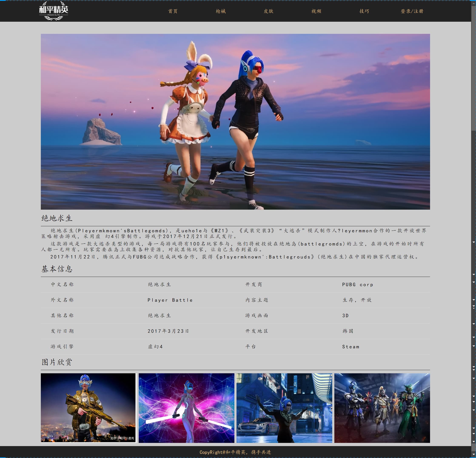Click the 中文名称 table label
476x458 pixels.
click(x=62, y=284)
